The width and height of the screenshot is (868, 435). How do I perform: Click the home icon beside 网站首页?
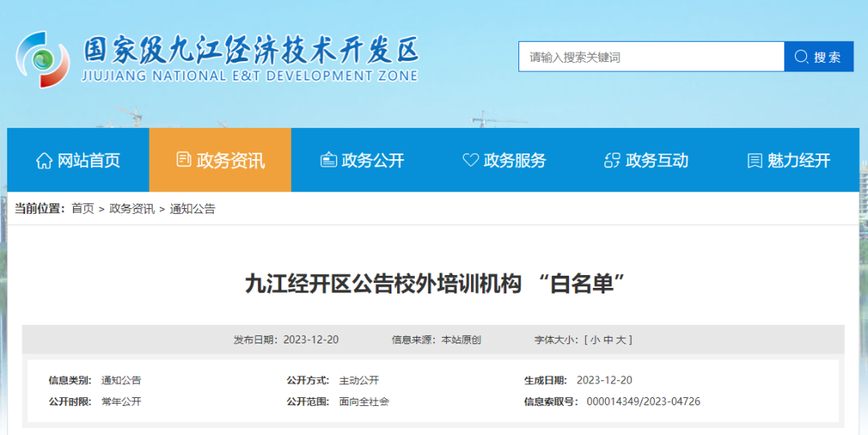(44, 161)
